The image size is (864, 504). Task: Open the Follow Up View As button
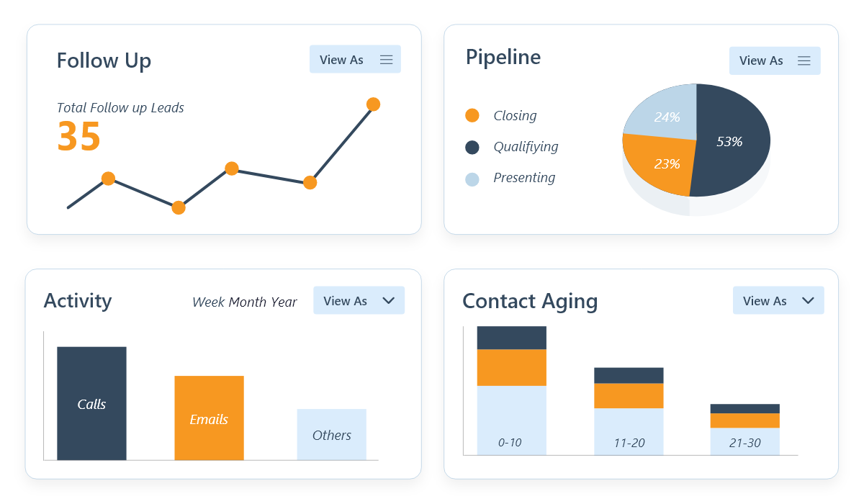click(x=342, y=60)
